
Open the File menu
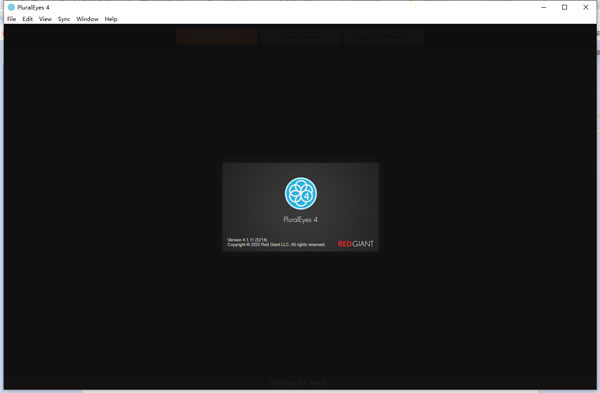[x=11, y=19]
